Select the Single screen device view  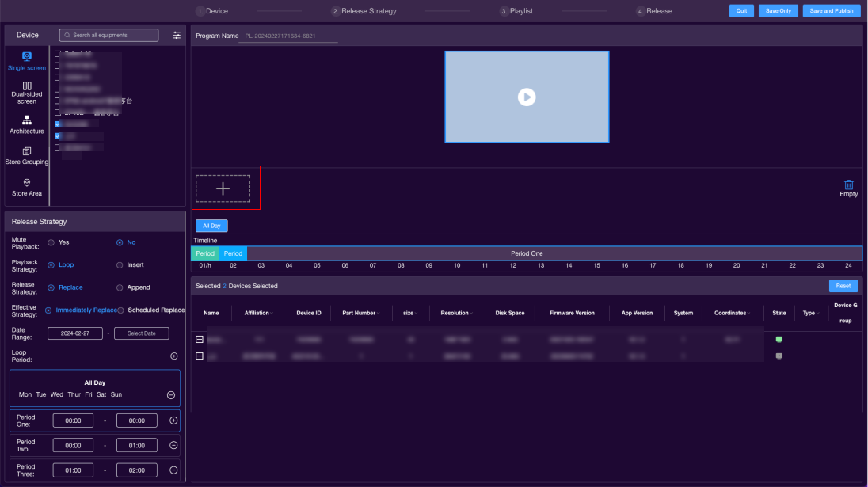(27, 62)
